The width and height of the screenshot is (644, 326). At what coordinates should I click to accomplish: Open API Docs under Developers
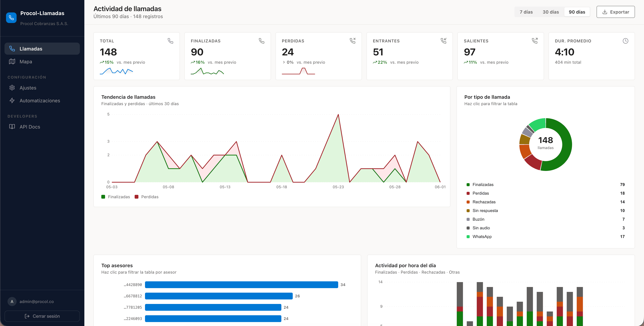tap(42, 127)
